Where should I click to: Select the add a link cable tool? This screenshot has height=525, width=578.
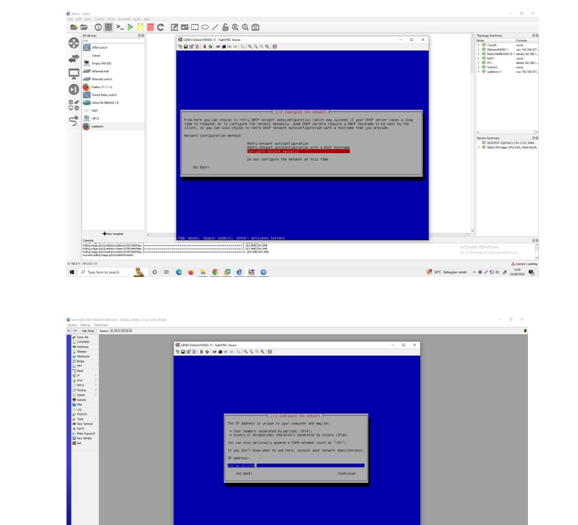(x=73, y=121)
